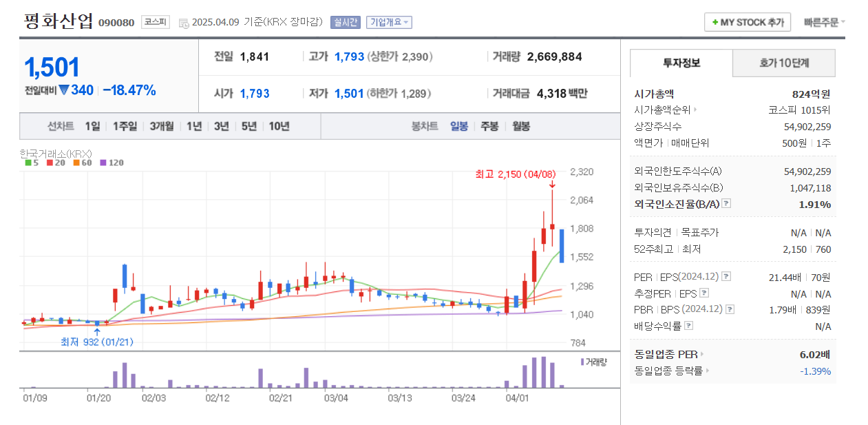Screen dimensions: 868x425
Task: Select the 3개월 line chart period
Action: (162, 126)
